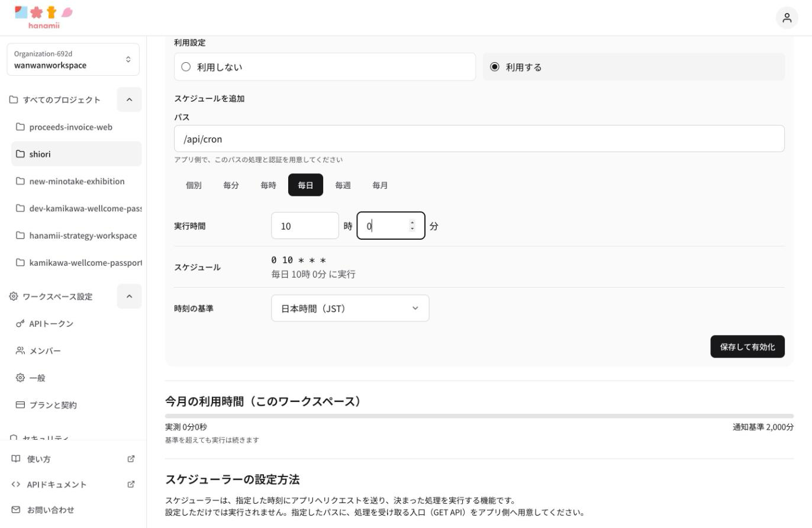
Task: Select the 毎日 schedule tab
Action: coord(305,185)
